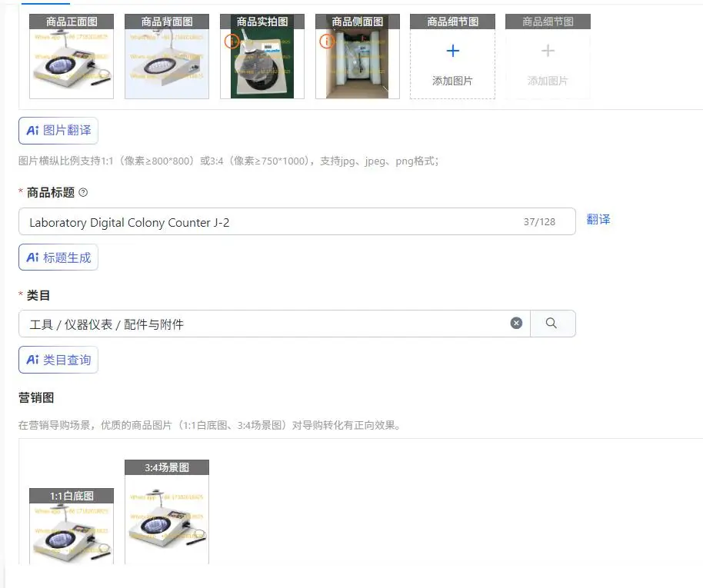Click the warning icon on 商品侧面图 thumbnail
The width and height of the screenshot is (703, 588).
pyautogui.click(x=326, y=42)
